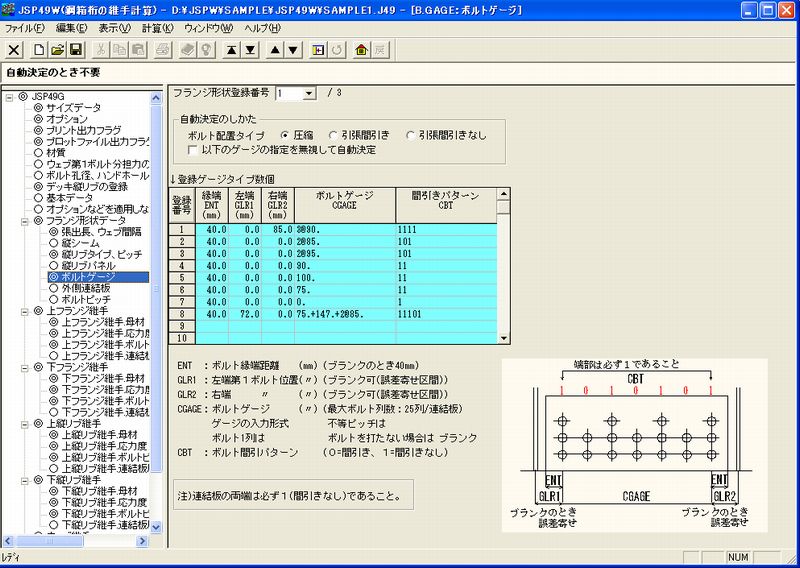
Task: Click the X cancel icon in toolbar
Action: coord(14,49)
